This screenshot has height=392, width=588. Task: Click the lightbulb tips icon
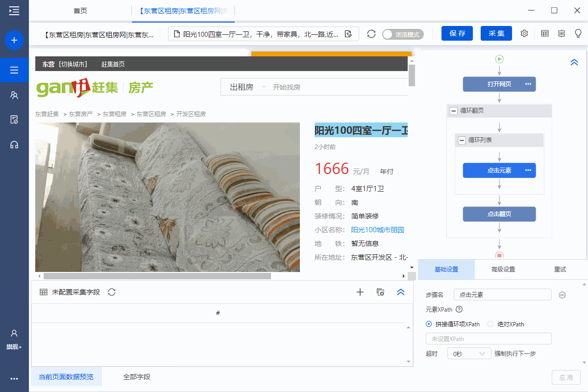pyautogui.click(x=578, y=33)
